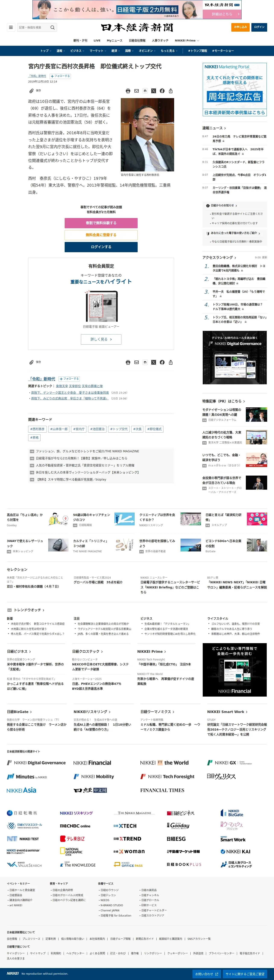Image resolution: width=274 pixels, height=980 pixels.
Task: Open the NIKKEI KAI logo link
Action: [235, 851]
